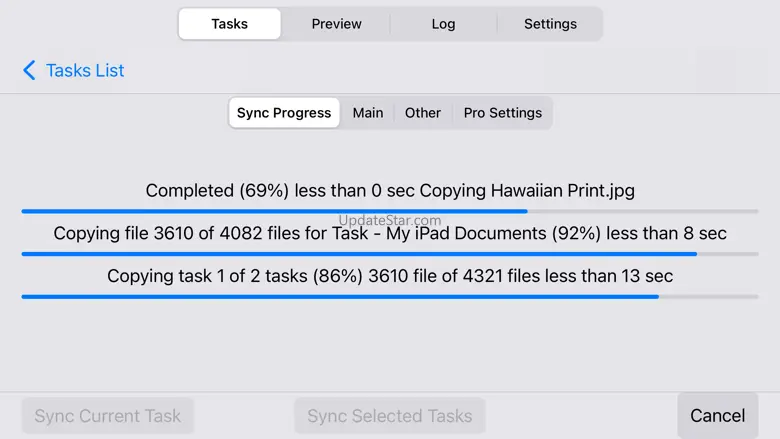
Task: Show the Other segment
Action: pyautogui.click(x=423, y=113)
